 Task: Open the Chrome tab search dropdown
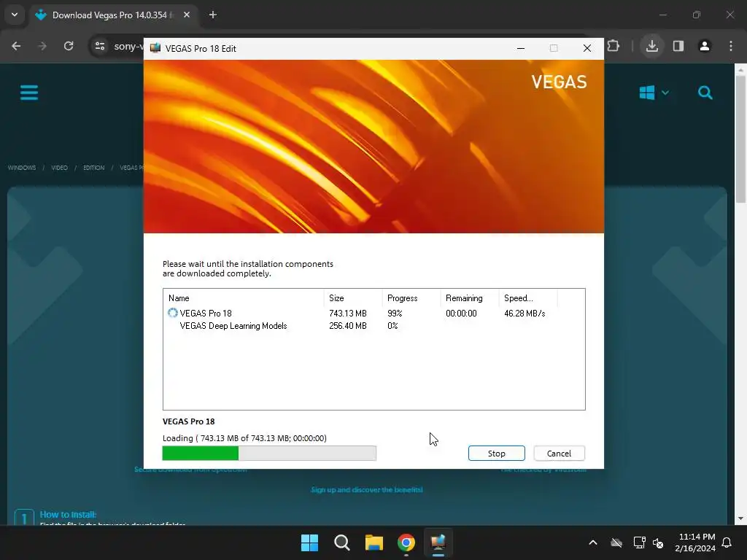click(x=15, y=15)
